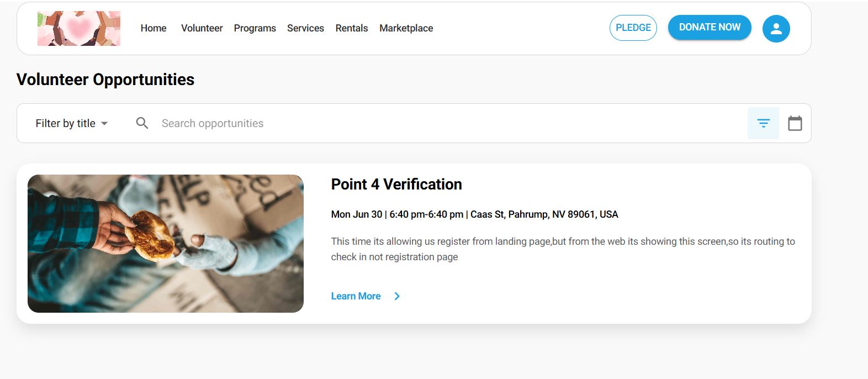Open the filter options icon
The width and height of the screenshot is (868, 379).
click(763, 123)
